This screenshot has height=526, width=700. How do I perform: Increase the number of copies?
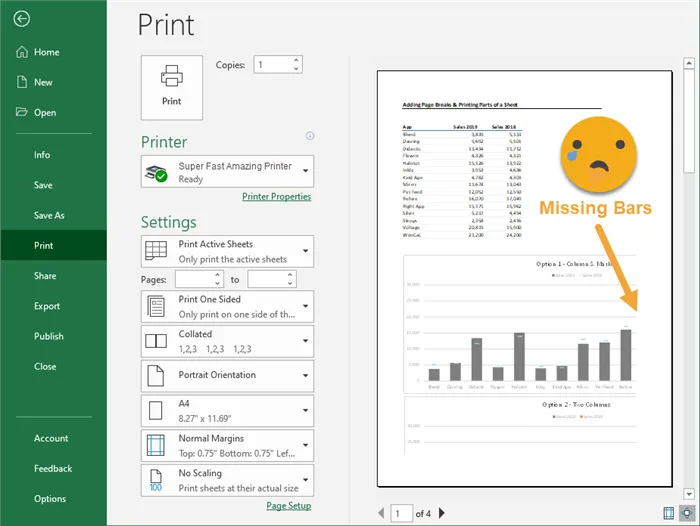296,60
